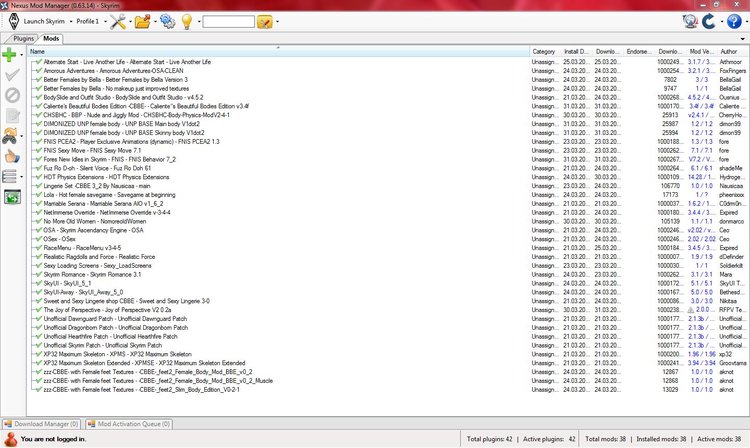Image resolution: width=750 pixels, height=448 pixels.
Task: Expand dropdown arrow beside green plus icon
Action: pos(22,55)
